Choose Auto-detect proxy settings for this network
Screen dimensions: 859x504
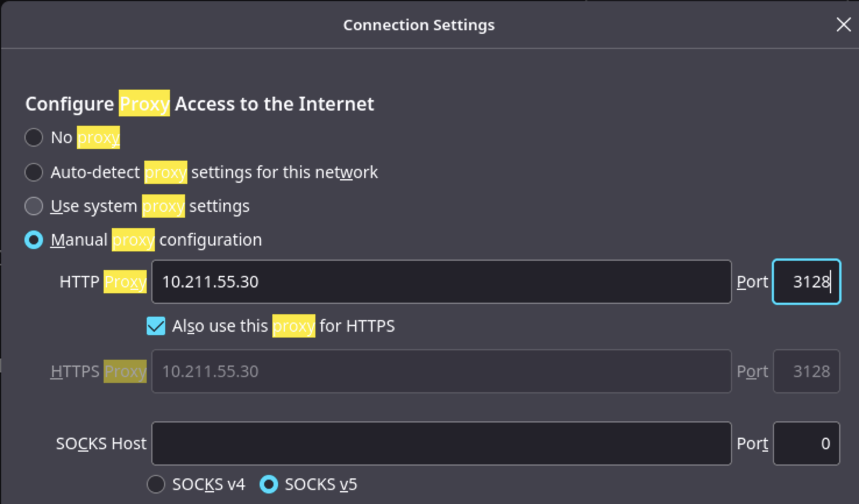(x=34, y=172)
